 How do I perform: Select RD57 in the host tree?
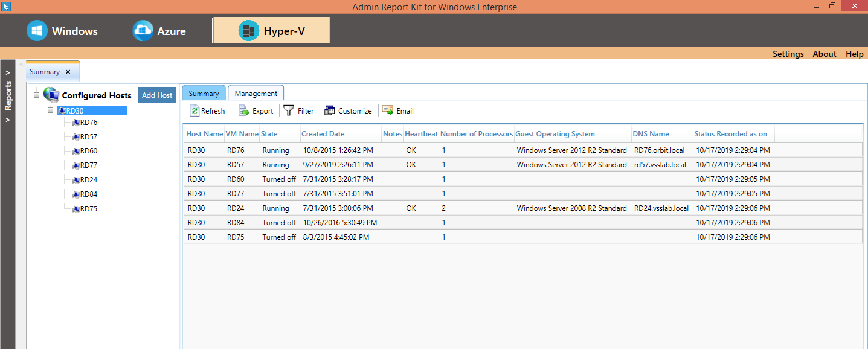(x=89, y=137)
